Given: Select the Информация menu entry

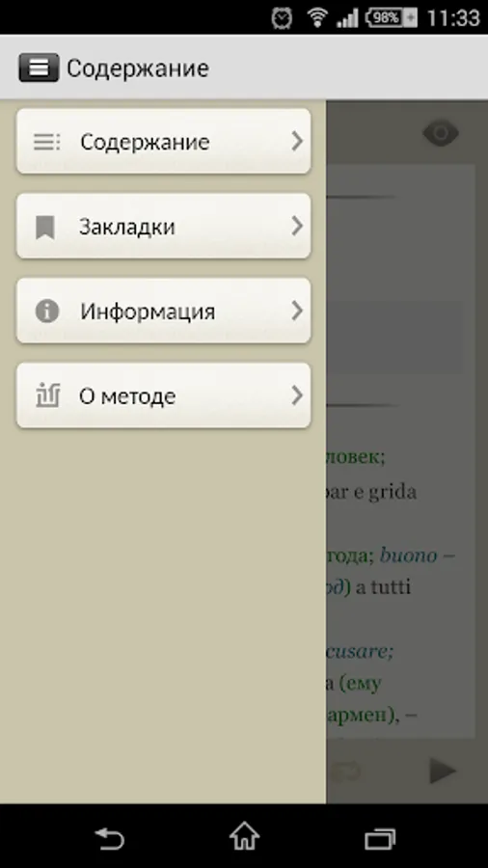Looking at the screenshot, I should 164,311.
